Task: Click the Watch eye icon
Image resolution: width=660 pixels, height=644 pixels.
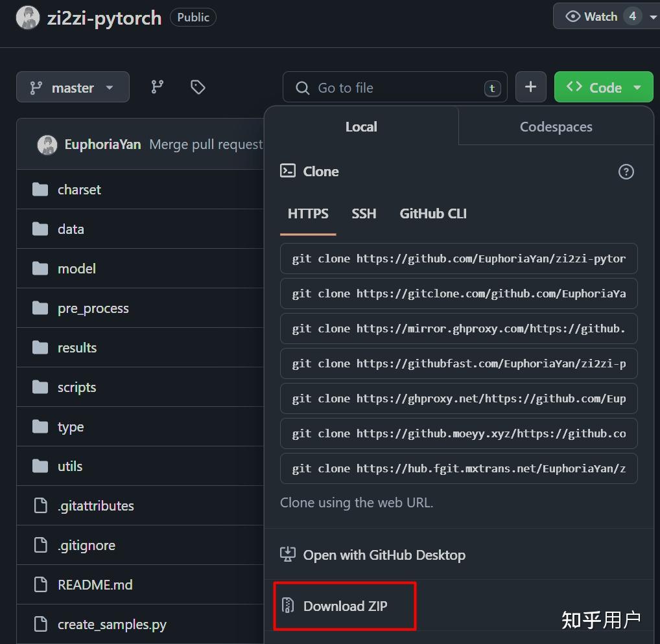Action: (573, 16)
